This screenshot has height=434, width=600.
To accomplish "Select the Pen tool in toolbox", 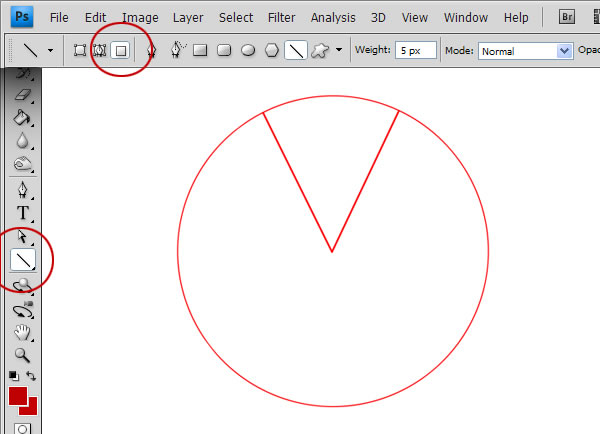I will click(x=23, y=190).
